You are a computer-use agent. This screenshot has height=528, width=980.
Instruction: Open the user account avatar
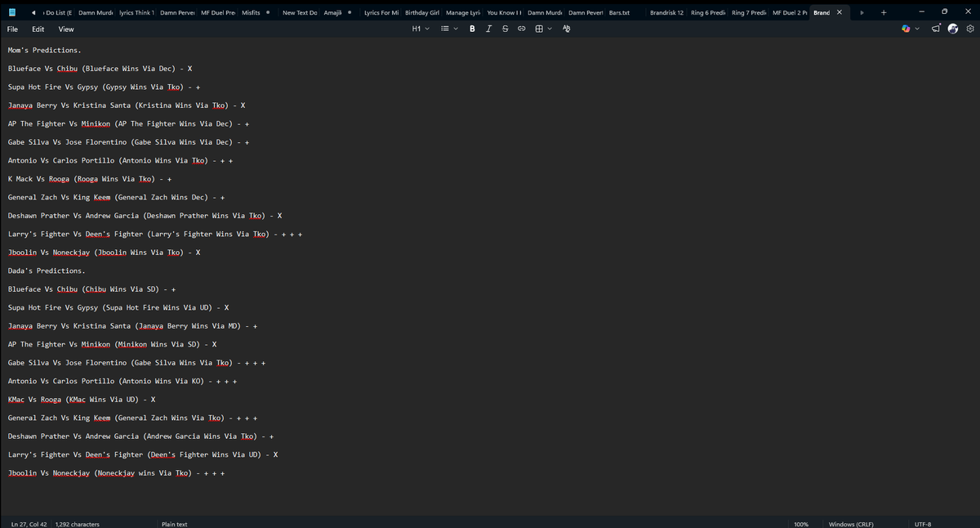click(953, 29)
